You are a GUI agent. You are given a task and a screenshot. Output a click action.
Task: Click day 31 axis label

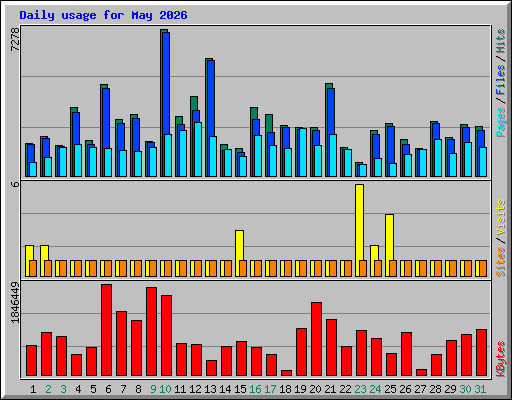click(x=480, y=389)
